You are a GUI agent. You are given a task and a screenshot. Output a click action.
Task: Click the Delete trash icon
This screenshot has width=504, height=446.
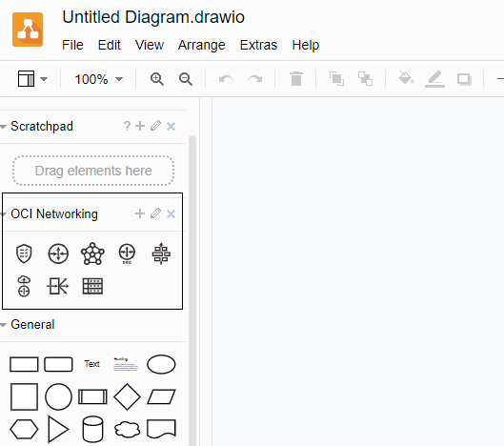click(x=296, y=79)
